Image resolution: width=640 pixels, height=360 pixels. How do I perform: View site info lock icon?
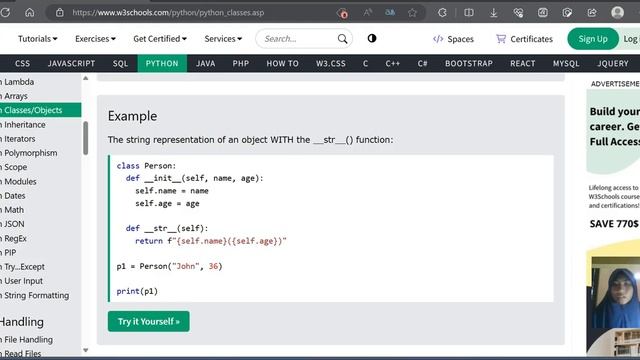60,12
